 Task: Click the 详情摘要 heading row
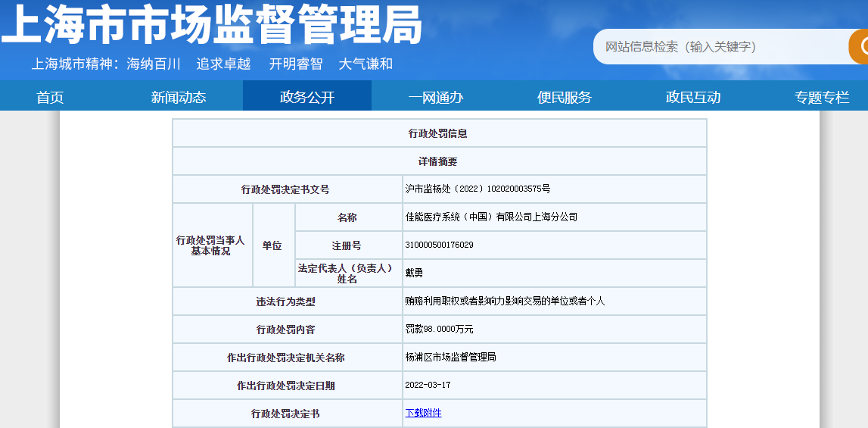(439, 161)
